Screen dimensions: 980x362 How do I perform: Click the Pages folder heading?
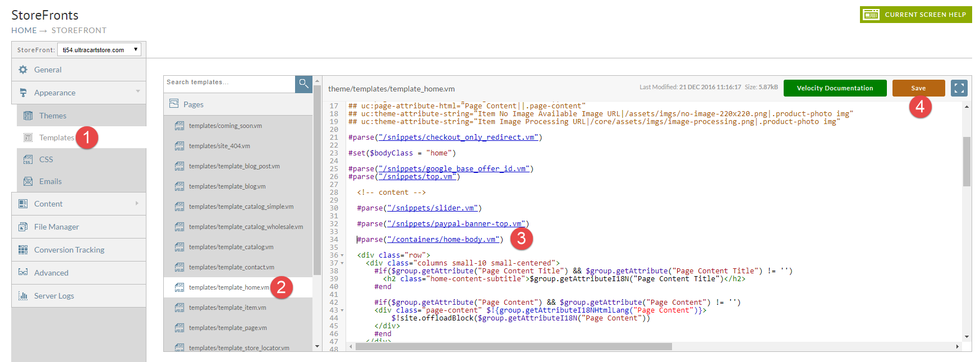click(238, 104)
